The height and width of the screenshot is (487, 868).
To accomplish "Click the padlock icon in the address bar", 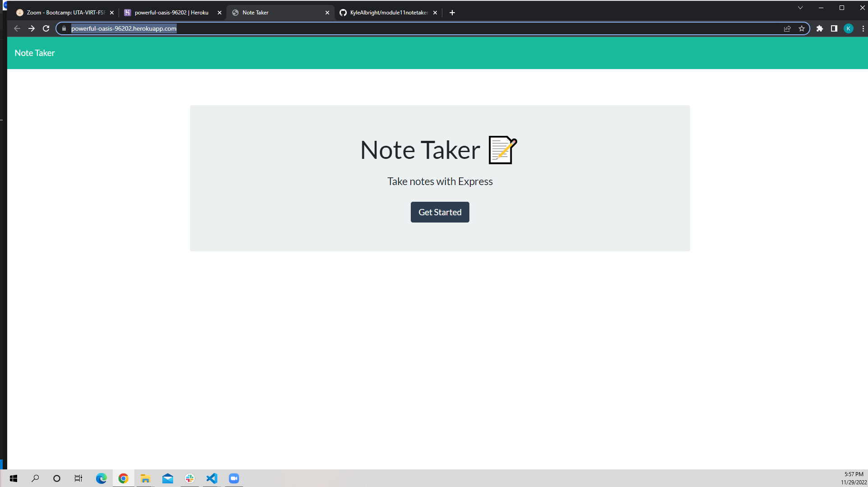I will 64,28.
